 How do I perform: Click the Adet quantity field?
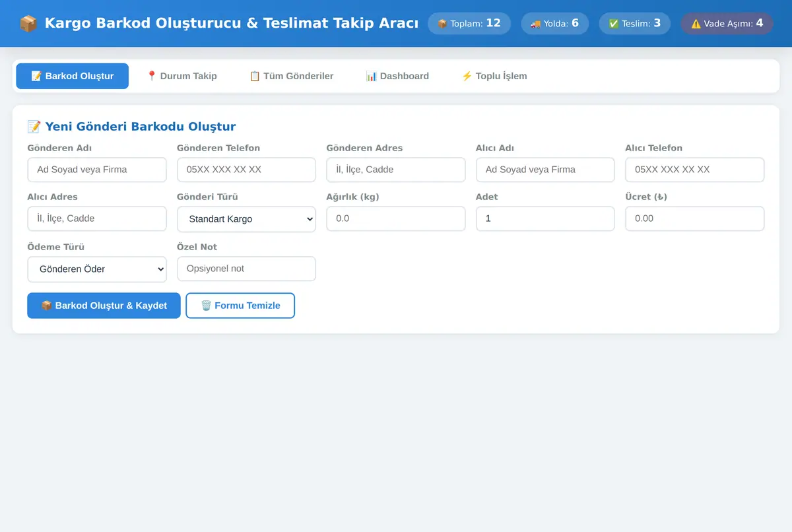click(545, 218)
